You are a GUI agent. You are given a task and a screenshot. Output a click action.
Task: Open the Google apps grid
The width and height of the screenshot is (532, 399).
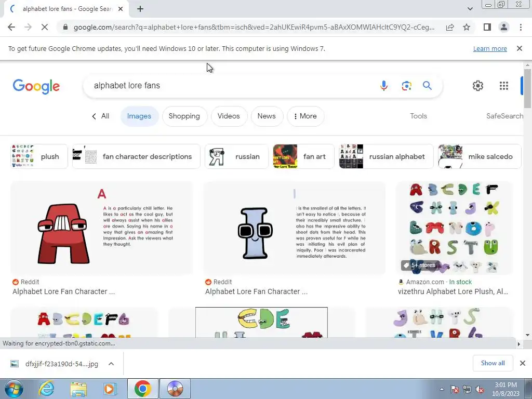[504, 86]
